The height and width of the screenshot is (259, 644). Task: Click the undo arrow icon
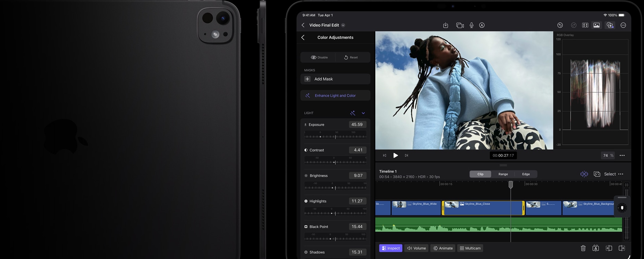(560, 25)
